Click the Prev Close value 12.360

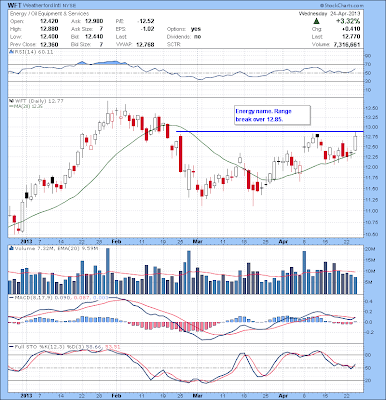click(49, 44)
